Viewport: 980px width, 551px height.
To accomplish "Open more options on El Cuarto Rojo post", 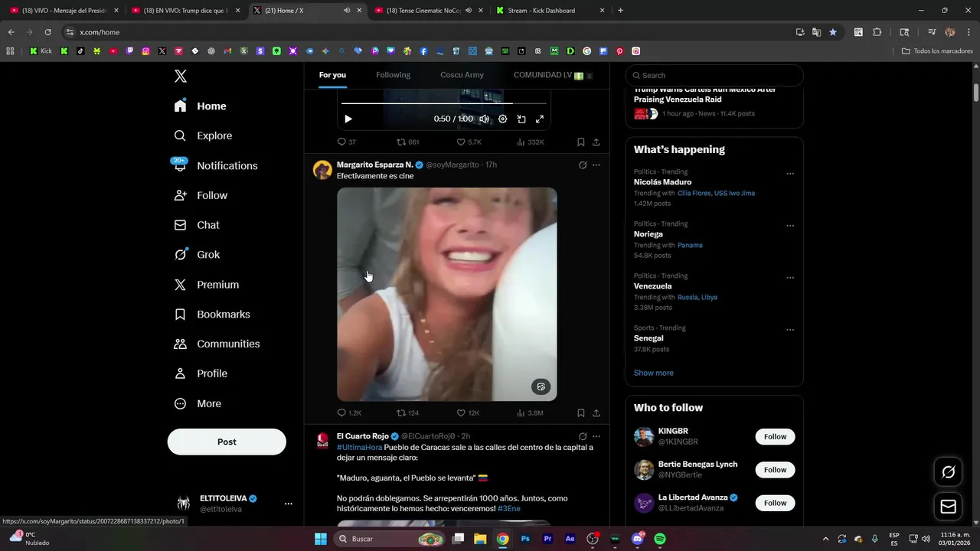I will (x=596, y=436).
